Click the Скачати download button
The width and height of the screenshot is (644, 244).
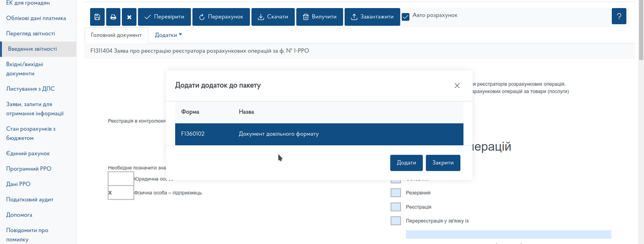coord(273,17)
